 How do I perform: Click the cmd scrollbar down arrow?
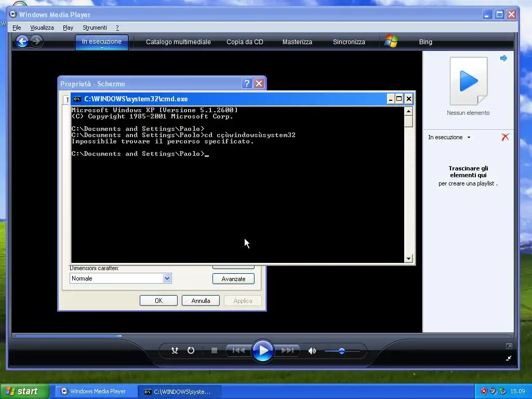tap(408, 259)
